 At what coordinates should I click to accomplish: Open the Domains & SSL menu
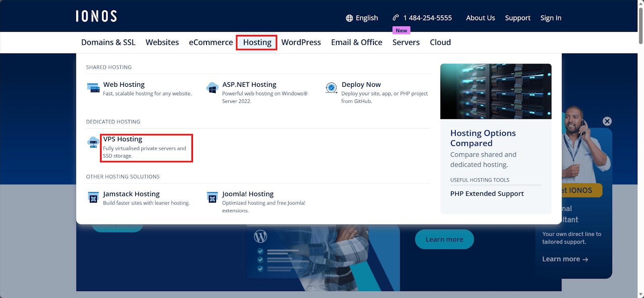(108, 42)
